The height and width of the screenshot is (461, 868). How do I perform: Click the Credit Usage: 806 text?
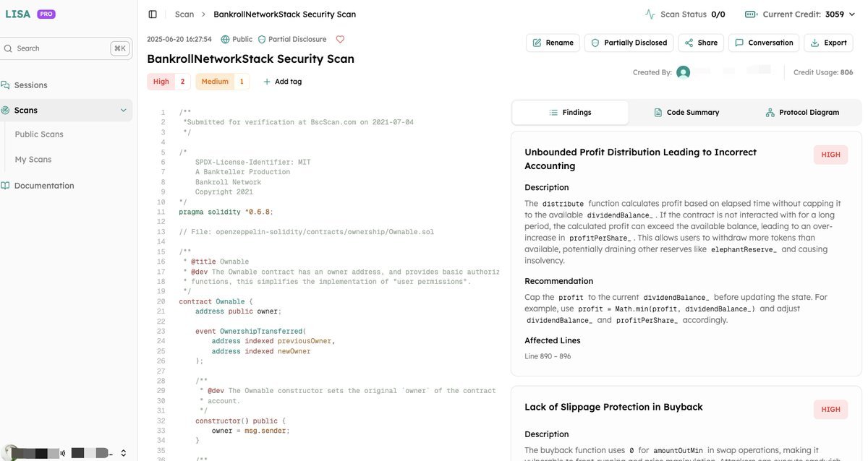tap(823, 72)
